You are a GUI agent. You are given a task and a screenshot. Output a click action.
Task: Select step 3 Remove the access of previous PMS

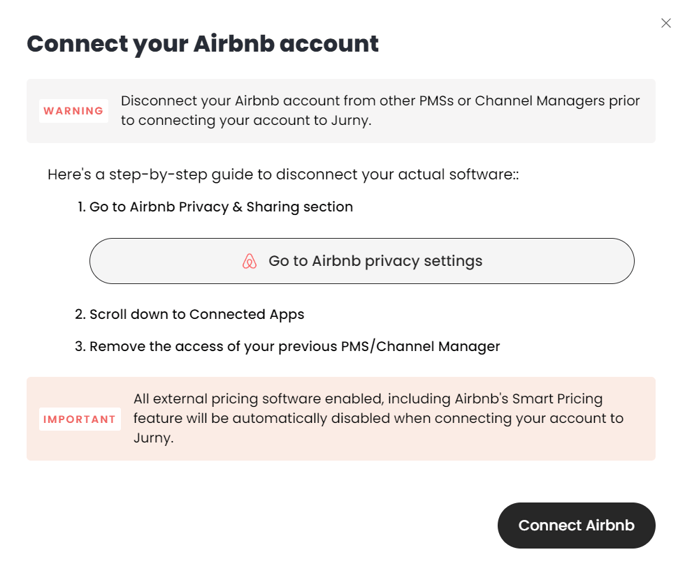287,346
